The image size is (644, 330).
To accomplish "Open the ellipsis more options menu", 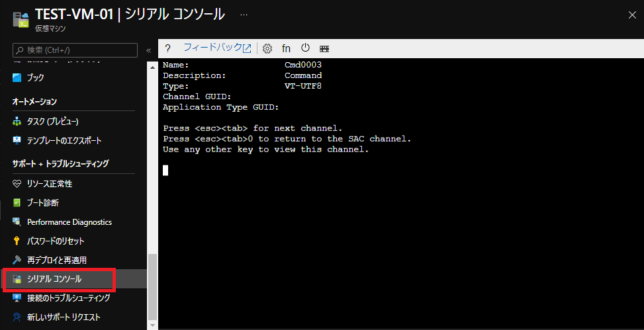I will (x=244, y=15).
